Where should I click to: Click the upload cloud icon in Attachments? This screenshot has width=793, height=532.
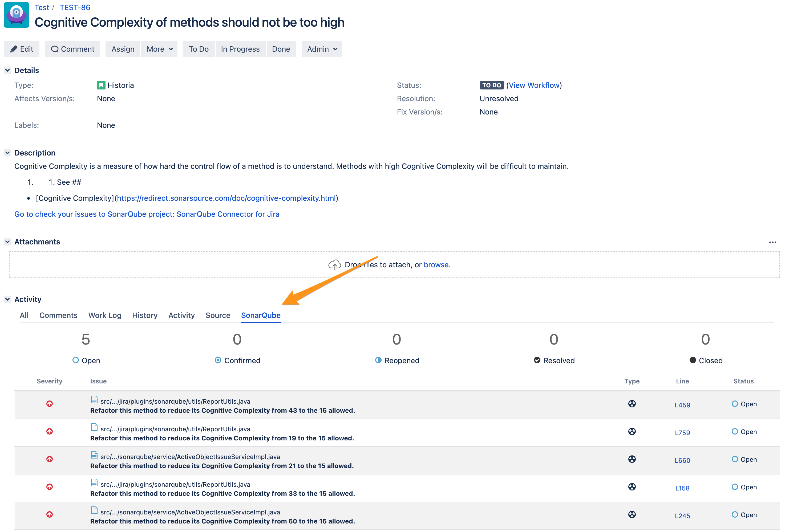(x=334, y=265)
